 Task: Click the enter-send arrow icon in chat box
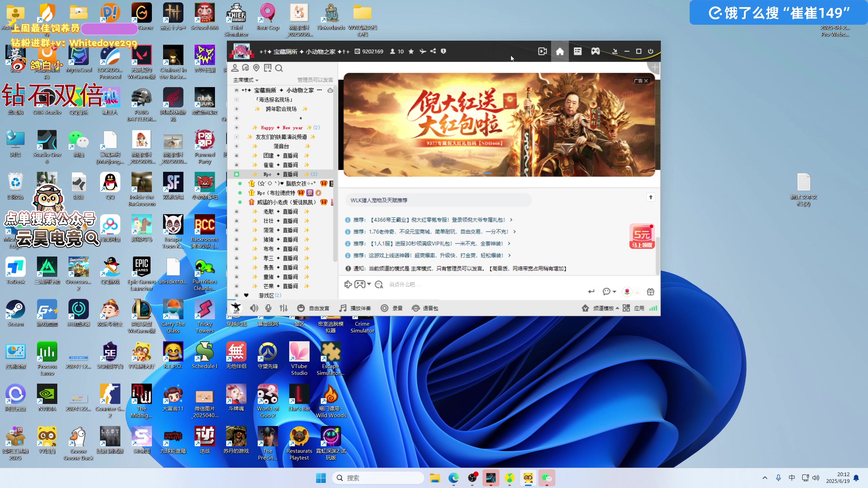tap(591, 291)
